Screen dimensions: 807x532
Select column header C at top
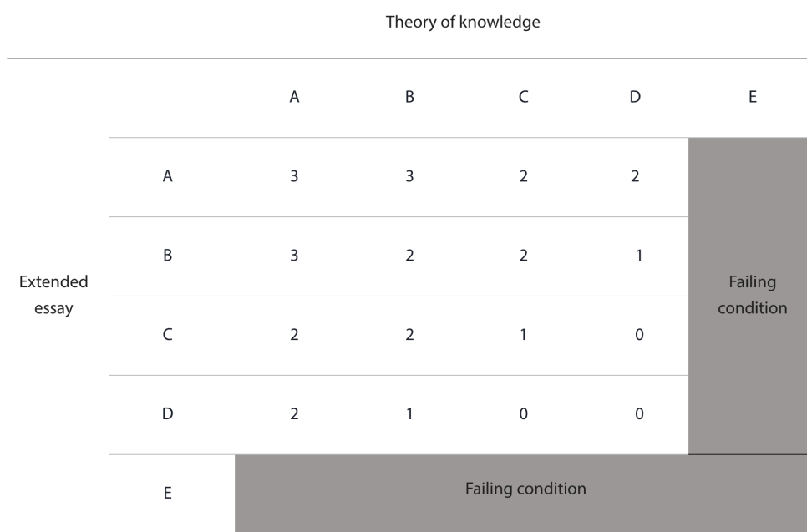tap(523, 97)
